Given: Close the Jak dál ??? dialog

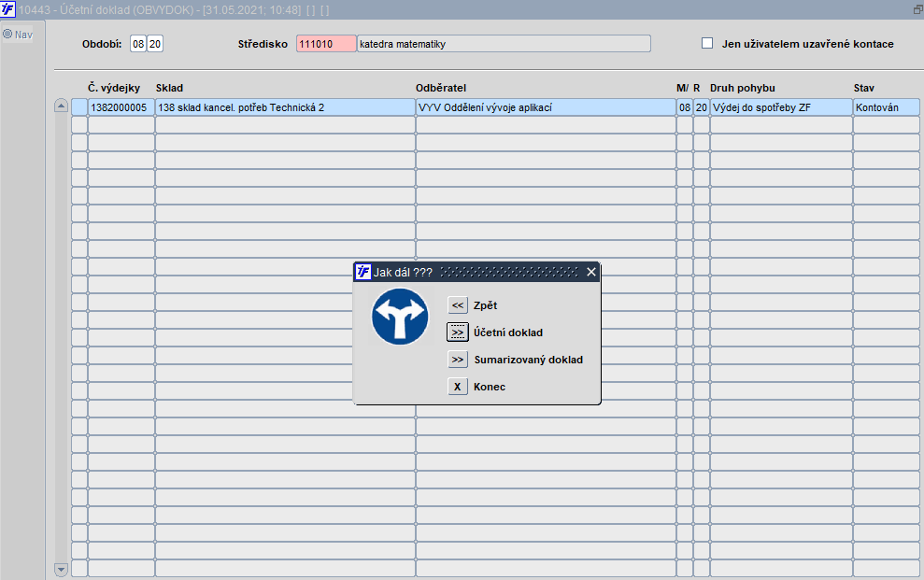Looking at the screenshot, I should click(591, 272).
